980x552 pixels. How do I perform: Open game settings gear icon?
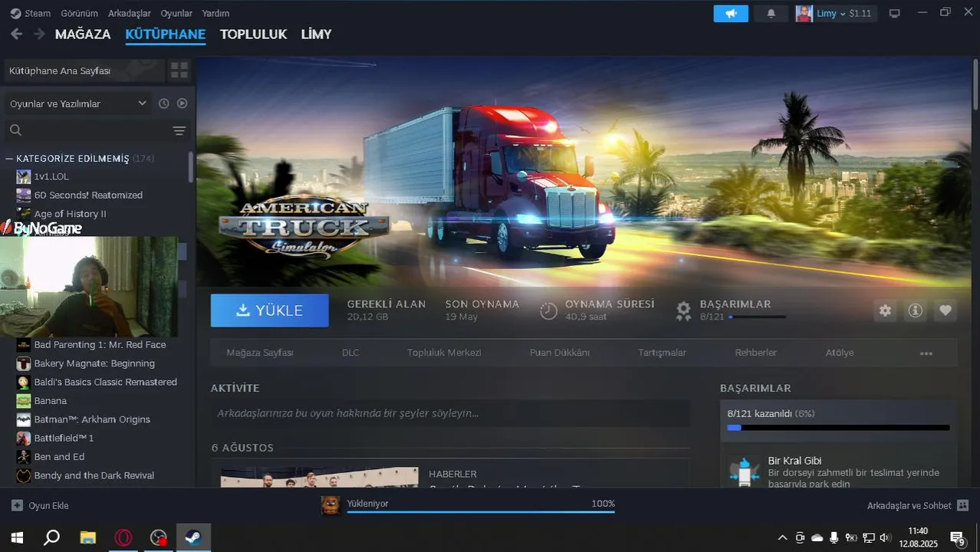(886, 310)
